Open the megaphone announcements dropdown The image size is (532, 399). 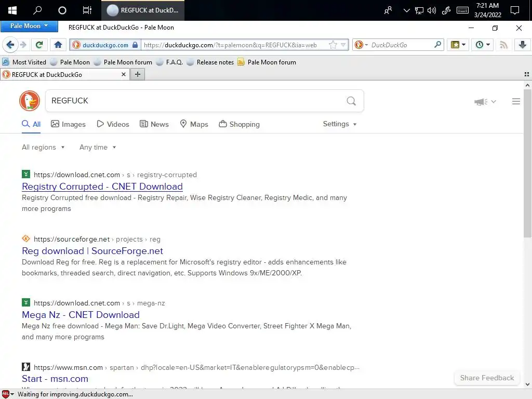click(x=485, y=101)
